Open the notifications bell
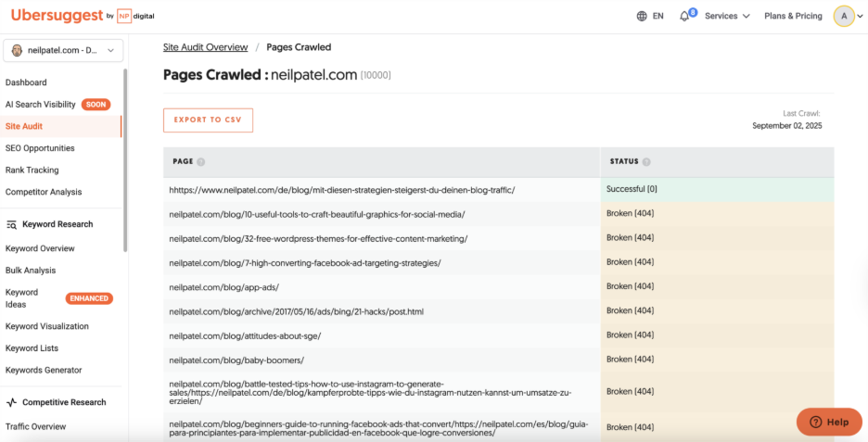This screenshot has width=868, height=442. 684,16
